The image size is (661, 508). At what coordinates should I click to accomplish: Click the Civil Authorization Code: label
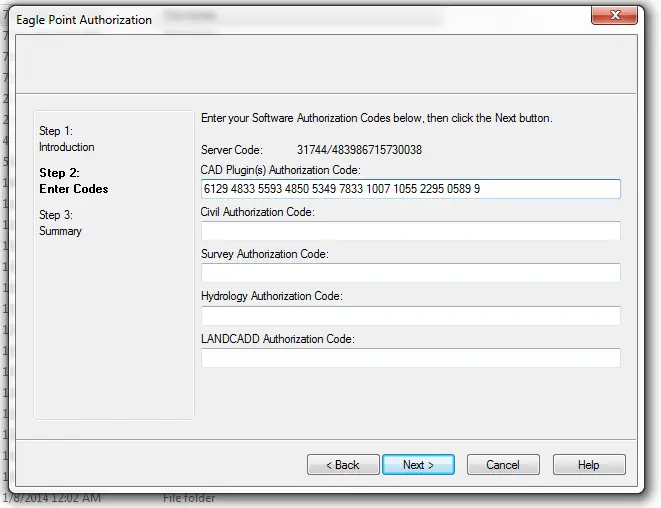coord(258,212)
